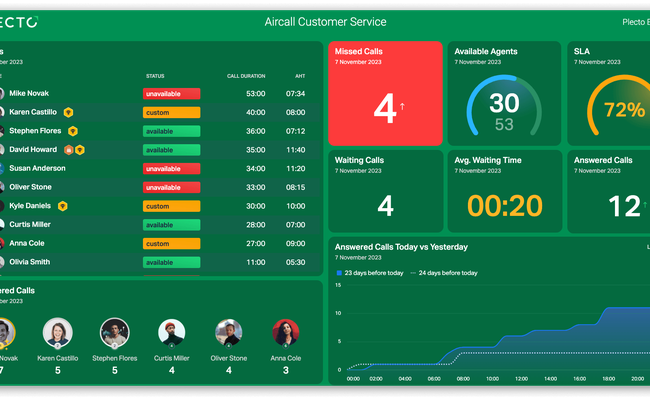This screenshot has width=650, height=400.
Task: Open Karen Castillo's avatar in leaderboard
Action: 58,332
